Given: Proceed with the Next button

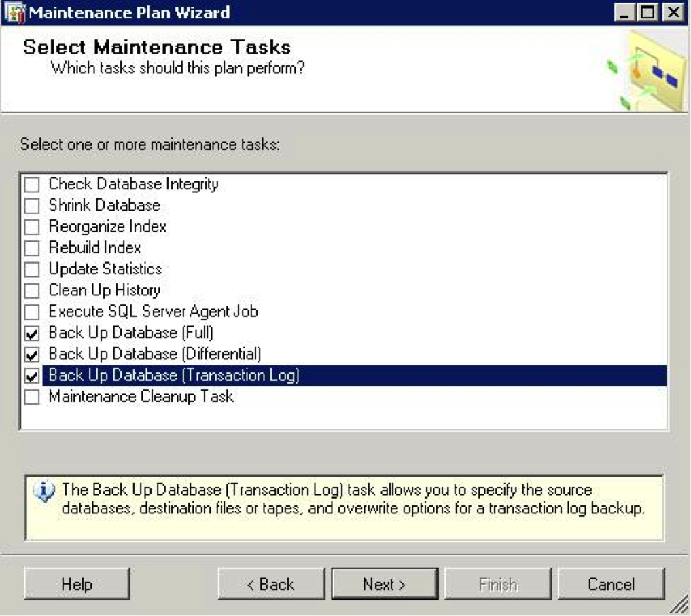Looking at the screenshot, I should pos(385,584).
